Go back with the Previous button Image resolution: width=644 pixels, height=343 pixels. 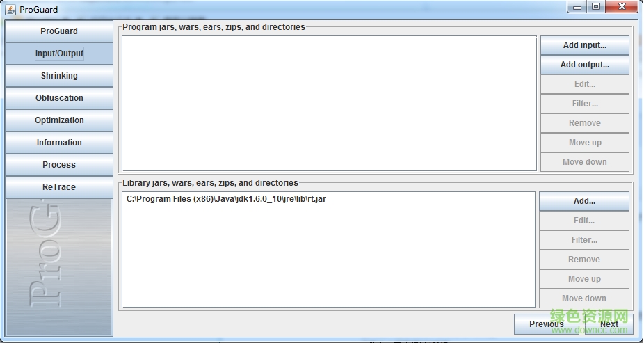coord(546,324)
